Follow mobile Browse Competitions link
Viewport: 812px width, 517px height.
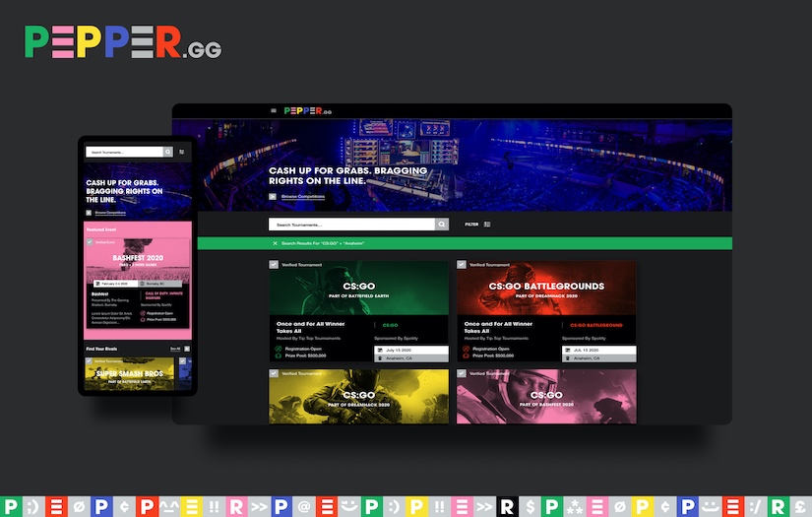110,213
